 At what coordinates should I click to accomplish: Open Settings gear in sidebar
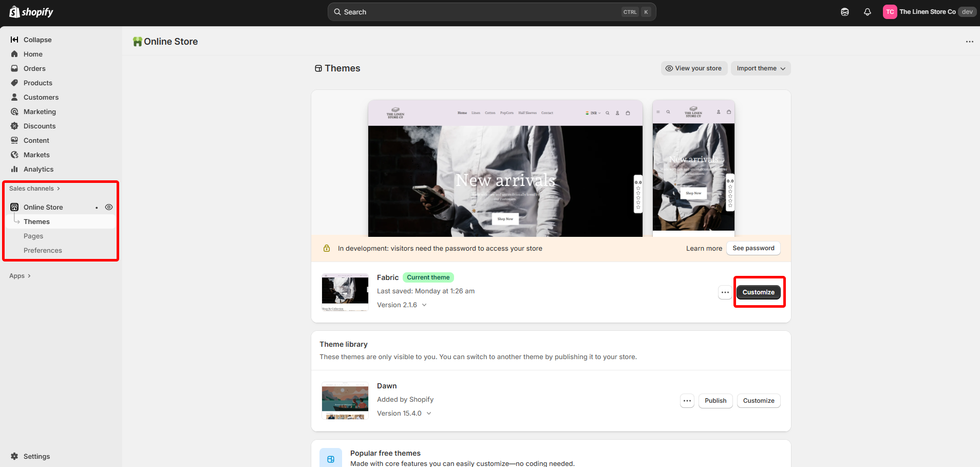(x=14, y=456)
